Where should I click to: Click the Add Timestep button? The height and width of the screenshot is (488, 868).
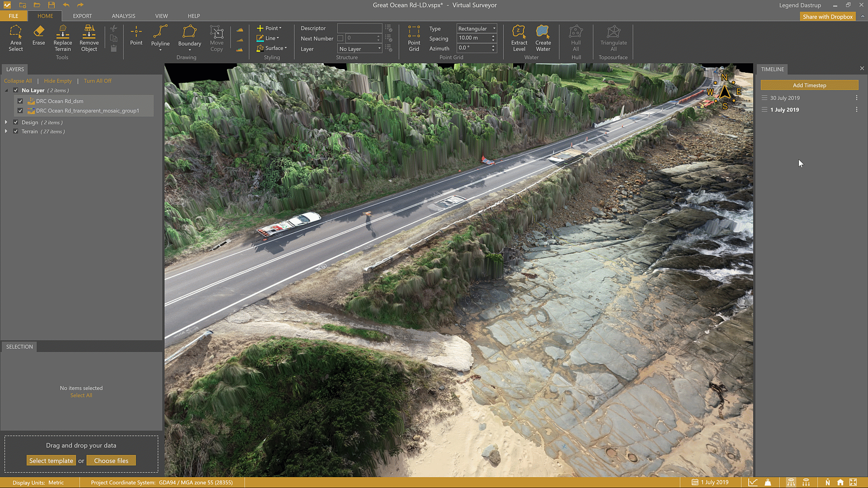809,85
